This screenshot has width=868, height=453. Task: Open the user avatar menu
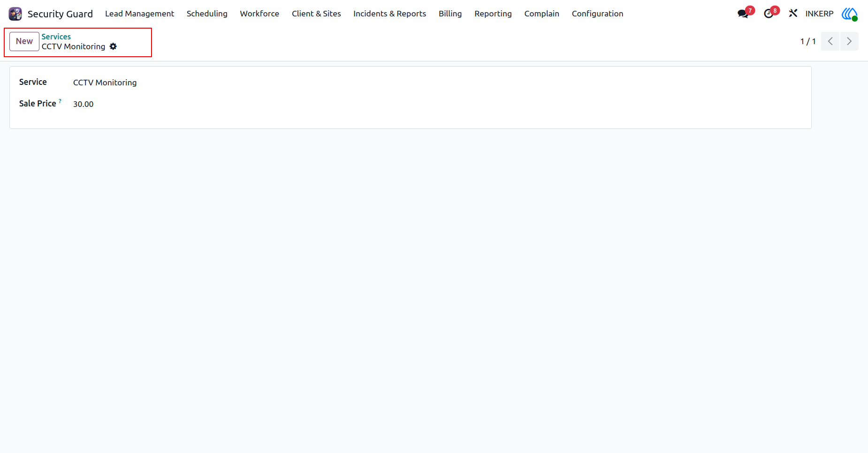[x=850, y=14]
